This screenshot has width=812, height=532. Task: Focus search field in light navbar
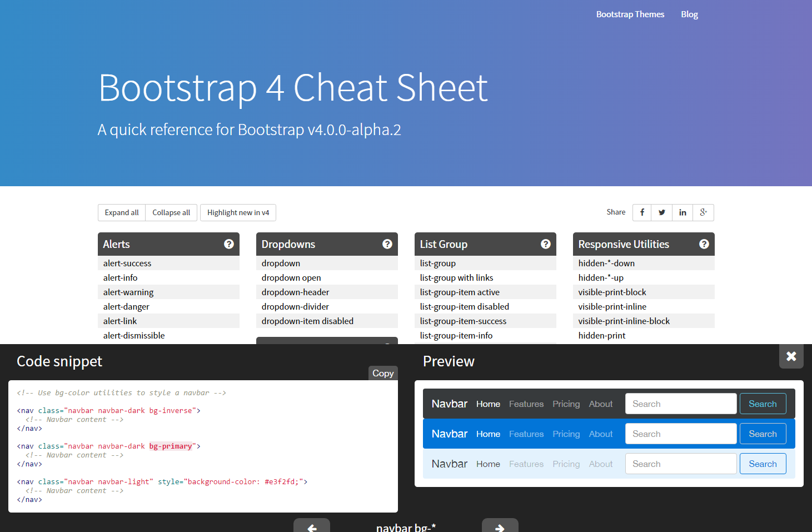tap(681, 464)
